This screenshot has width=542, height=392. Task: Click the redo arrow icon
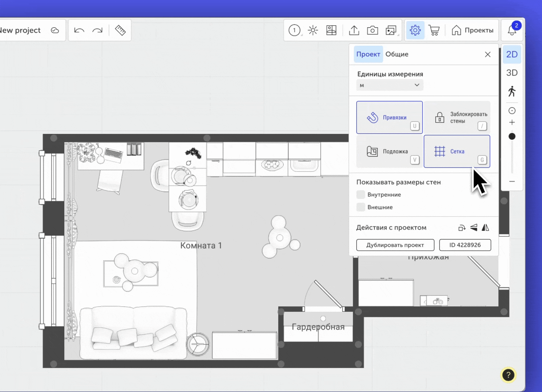pyautogui.click(x=97, y=30)
